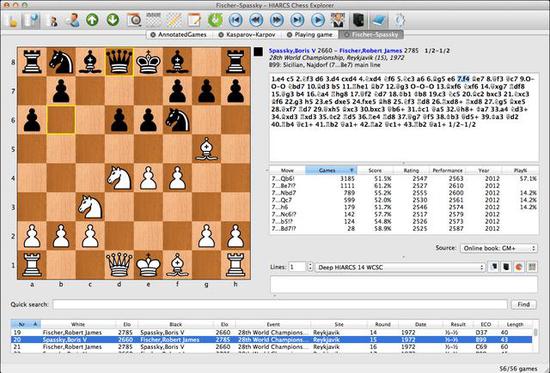Click the blue opening book icon

[x=379, y=20]
